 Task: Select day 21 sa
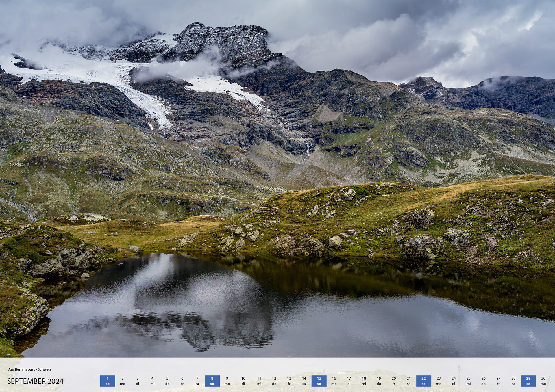[x=409, y=381]
